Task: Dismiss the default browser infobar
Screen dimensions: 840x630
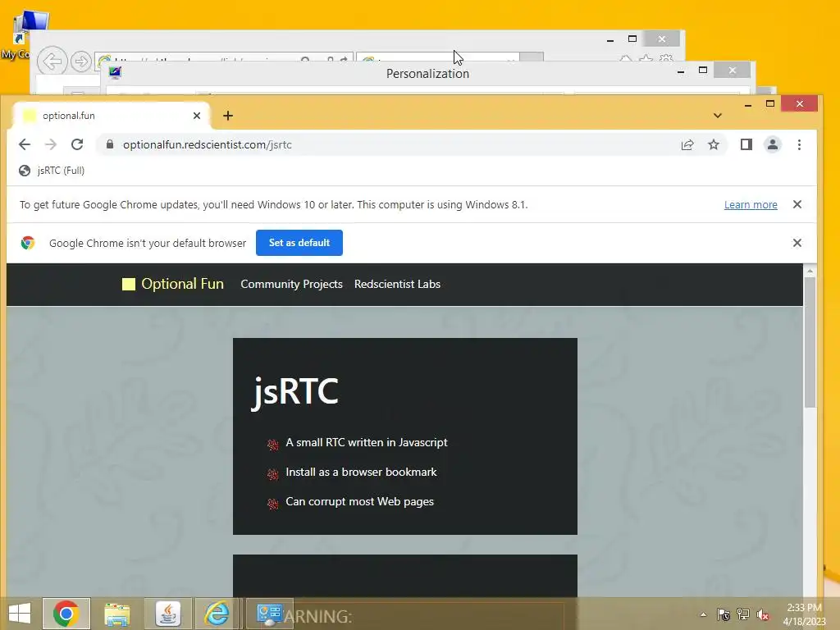Action: point(797,243)
